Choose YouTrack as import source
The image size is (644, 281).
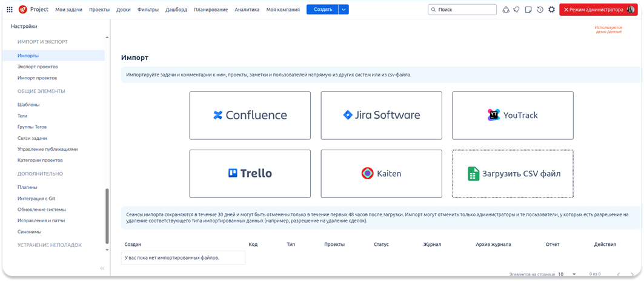pos(513,116)
